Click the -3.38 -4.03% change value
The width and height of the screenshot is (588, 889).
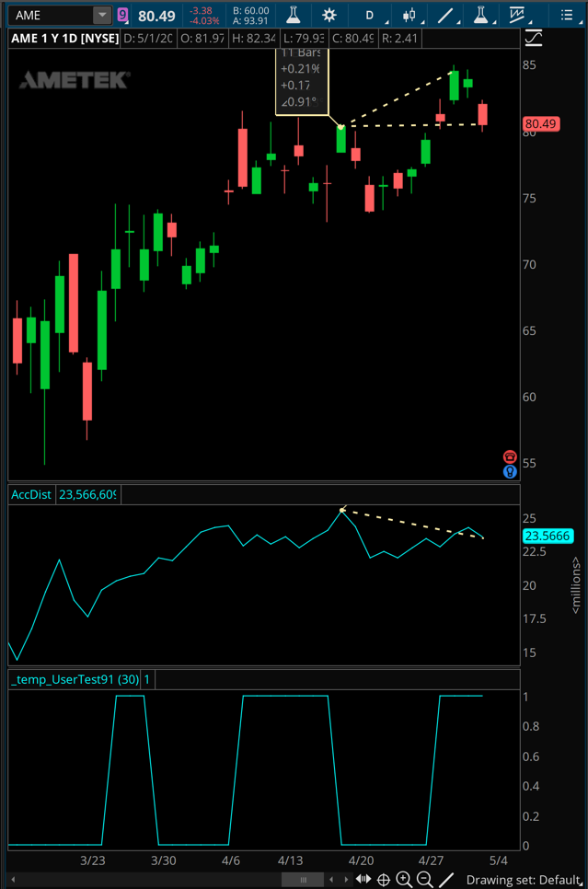[204, 16]
